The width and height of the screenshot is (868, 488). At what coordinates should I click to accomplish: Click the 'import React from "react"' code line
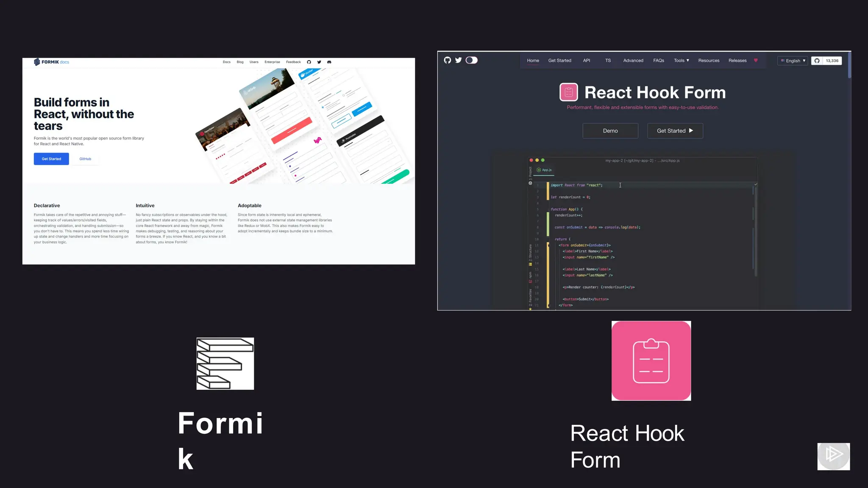coord(576,185)
